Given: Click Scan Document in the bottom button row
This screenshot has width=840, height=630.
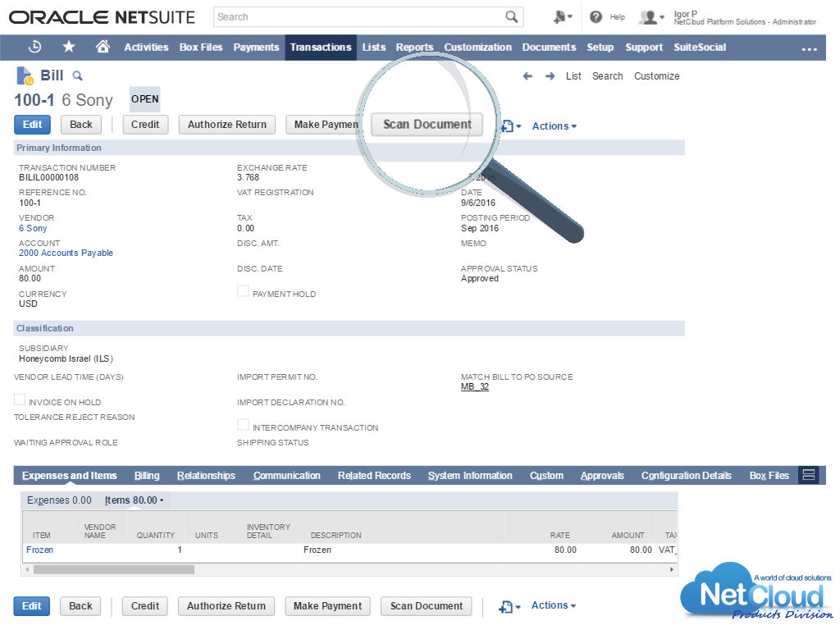Looking at the screenshot, I should [427, 606].
